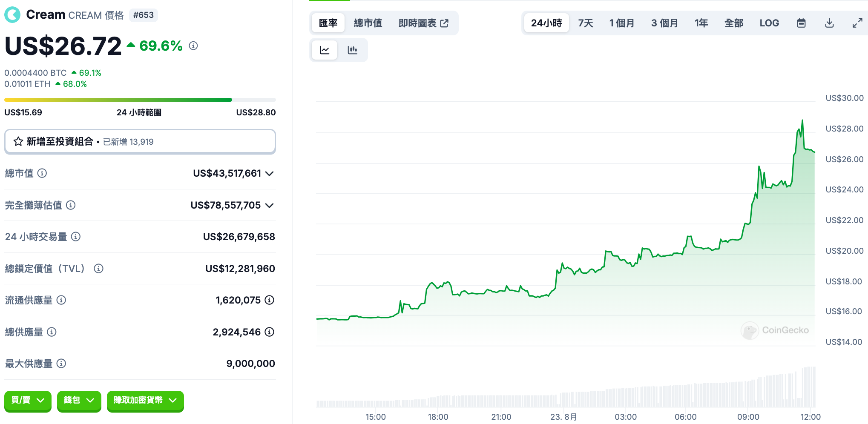Screen dimensions: 868x424
Task: Switch to line chart view icon
Action: coord(325,50)
